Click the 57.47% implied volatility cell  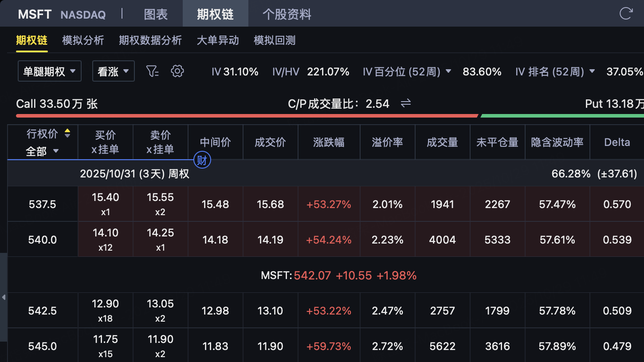click(x=558, y=204)
